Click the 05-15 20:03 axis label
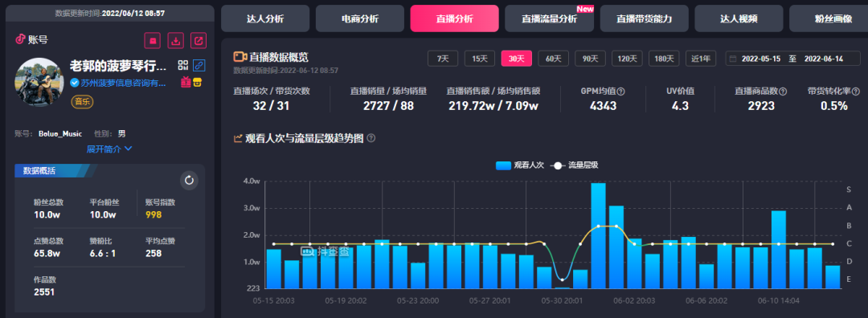Screen dimensions: 868x318 273,301
